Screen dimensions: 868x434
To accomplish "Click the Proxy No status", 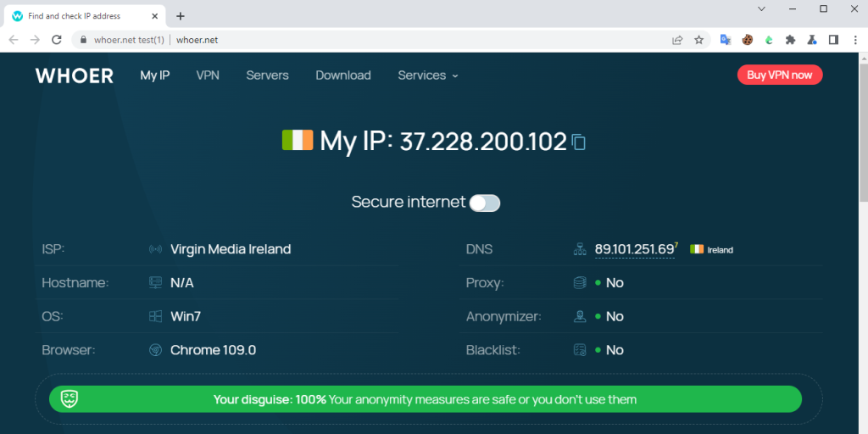I will click(x=615, y=283).
